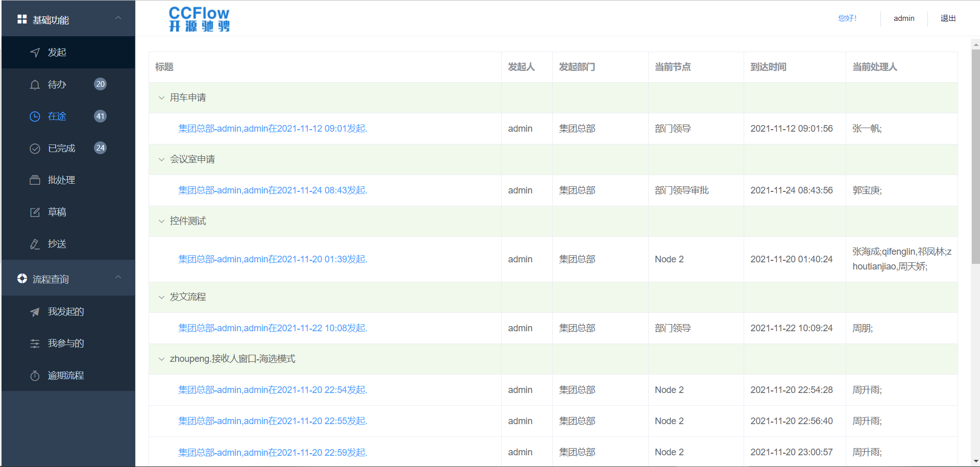
Task: Click the edit icon beside 草稿
Action: [x=35, y=212]
